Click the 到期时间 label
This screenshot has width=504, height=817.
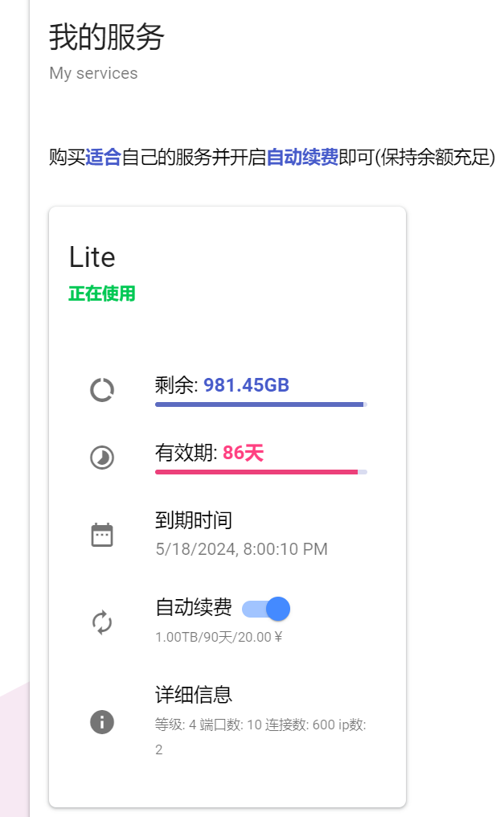(x=194, y=520)
